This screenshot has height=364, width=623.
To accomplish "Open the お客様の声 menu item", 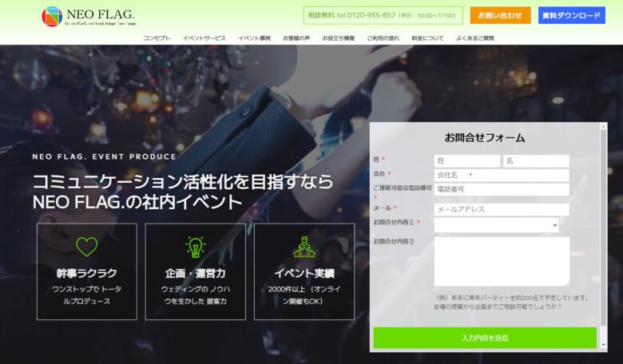I will click(296, 38).
